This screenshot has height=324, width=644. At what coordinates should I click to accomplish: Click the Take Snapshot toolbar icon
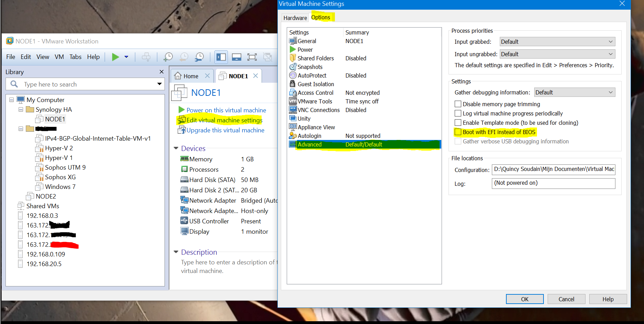[x=168, y=57]
